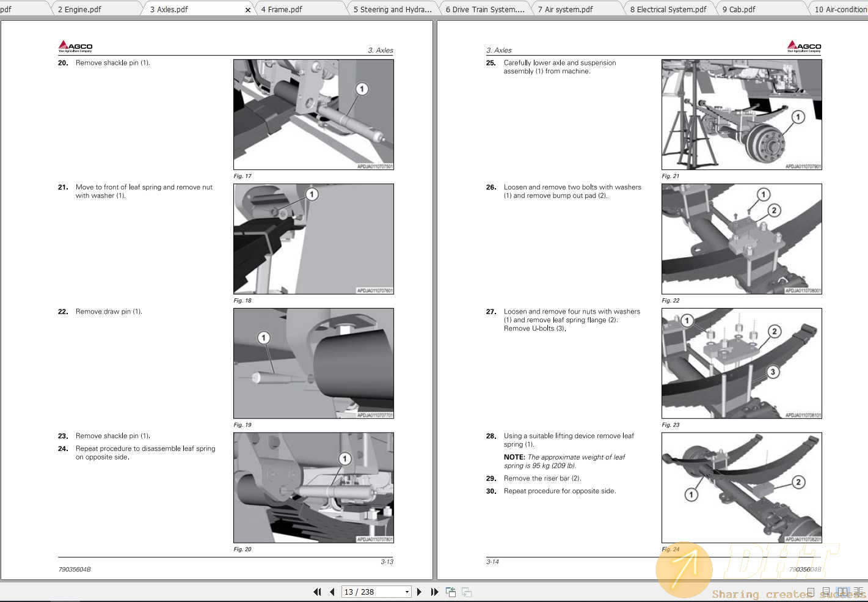Viewport: 868px width, 602px height.
Task: Open the 8 Electrical System.pdf tab
Action: coord(668,9)
